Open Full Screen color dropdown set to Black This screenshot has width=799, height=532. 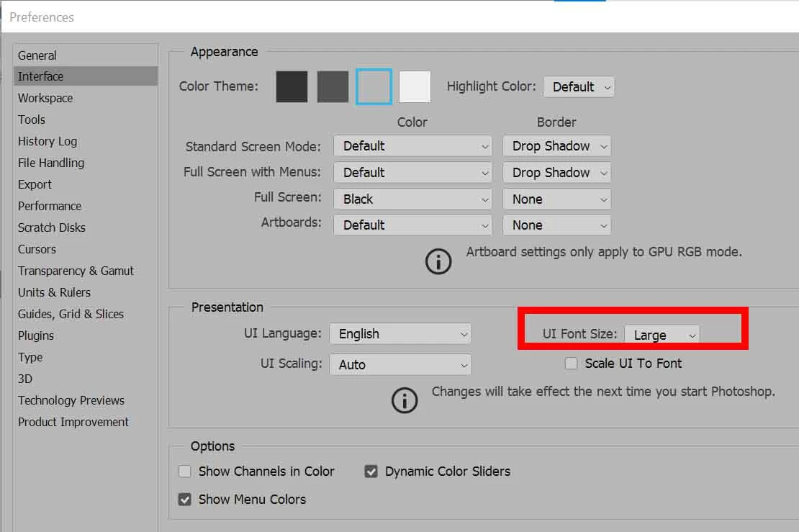click(412, 199)
